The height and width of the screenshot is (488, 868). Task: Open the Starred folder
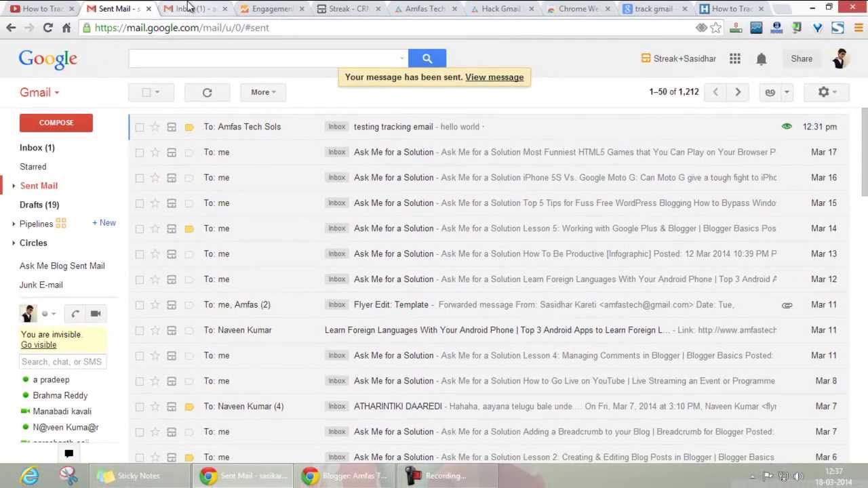[33, 167]
